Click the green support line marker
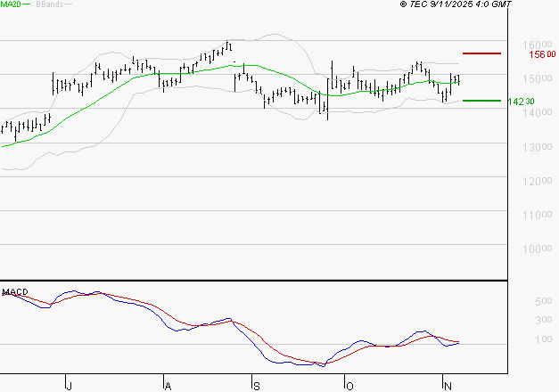 (481, 101)
